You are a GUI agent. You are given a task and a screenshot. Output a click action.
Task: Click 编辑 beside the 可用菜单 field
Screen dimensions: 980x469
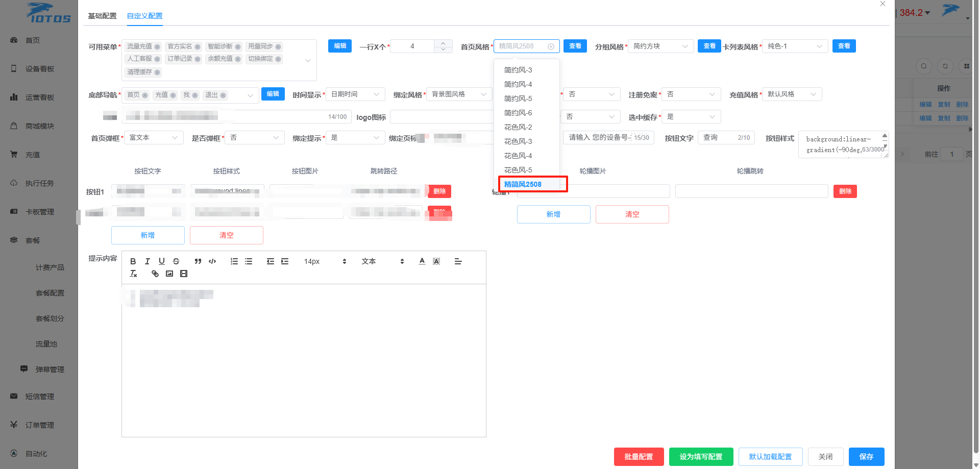pos(340,46)
